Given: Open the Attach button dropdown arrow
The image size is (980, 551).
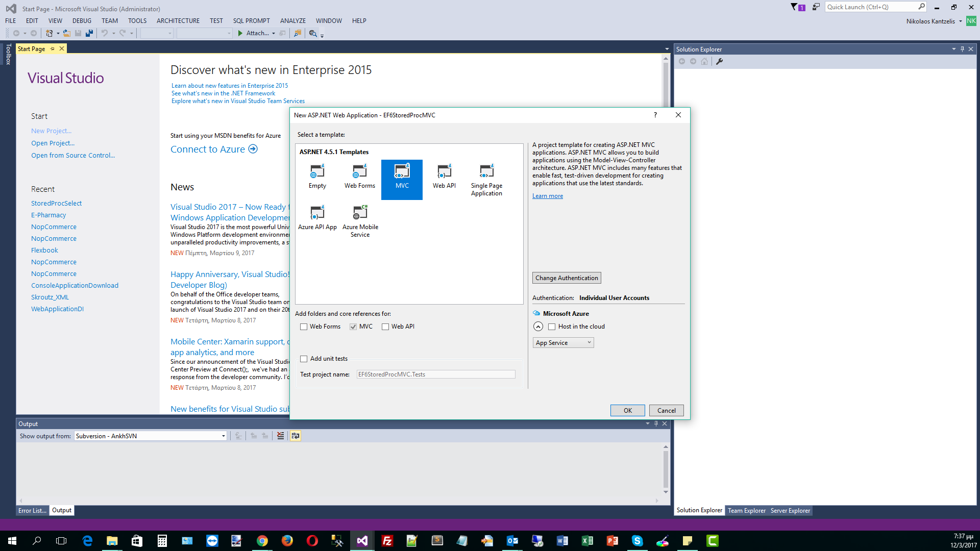Looking at the screenshot, I should point(274,34).
